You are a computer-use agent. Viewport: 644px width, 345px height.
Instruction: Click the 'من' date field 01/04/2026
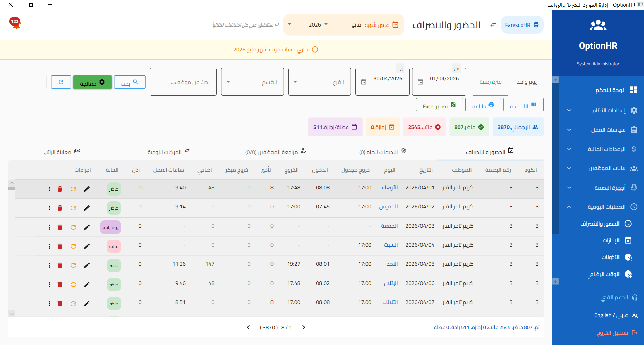tap(439, 82)
